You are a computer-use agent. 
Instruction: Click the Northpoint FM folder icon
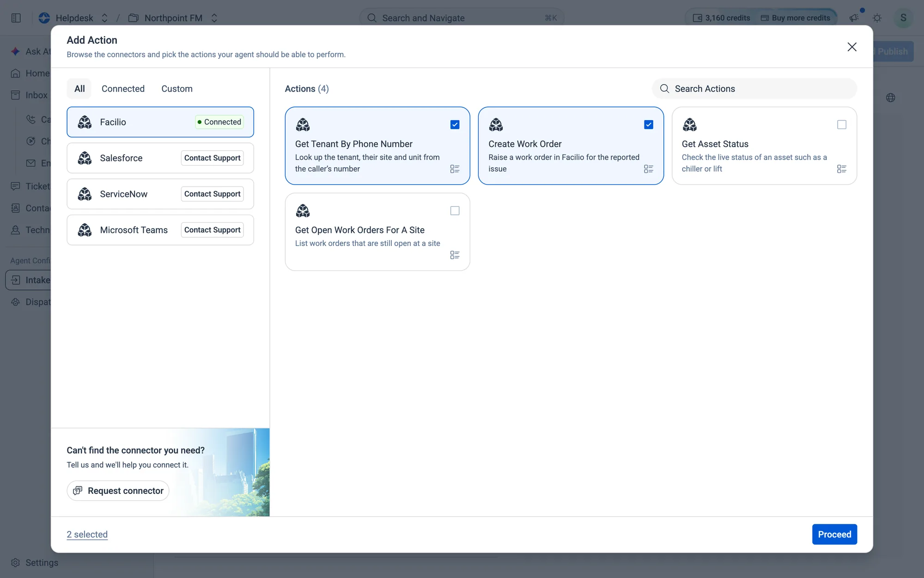pos(134,18)
